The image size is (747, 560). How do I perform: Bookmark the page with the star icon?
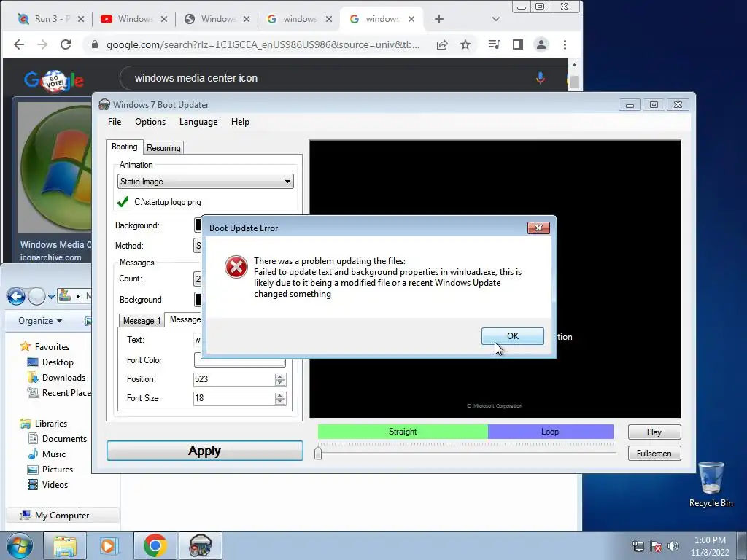click(465, 44)
